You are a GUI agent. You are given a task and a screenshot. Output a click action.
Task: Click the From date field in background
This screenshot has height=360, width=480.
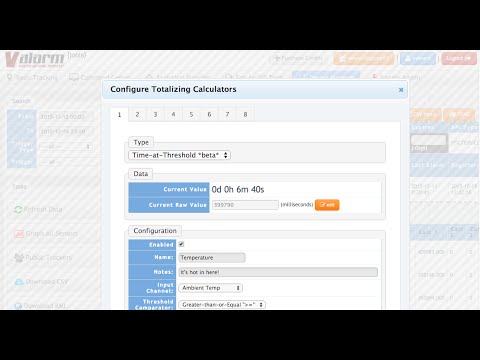[x=65, y=117]
